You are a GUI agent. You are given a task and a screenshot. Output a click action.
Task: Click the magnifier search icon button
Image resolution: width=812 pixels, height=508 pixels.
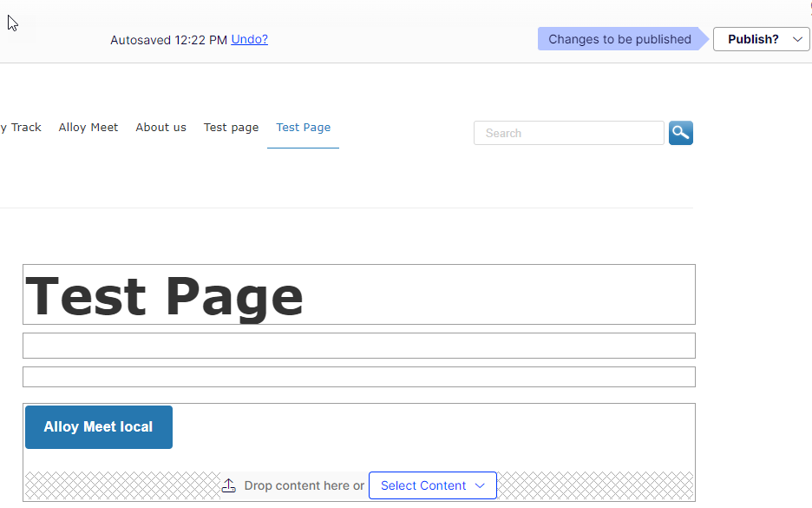coord(680,133)
